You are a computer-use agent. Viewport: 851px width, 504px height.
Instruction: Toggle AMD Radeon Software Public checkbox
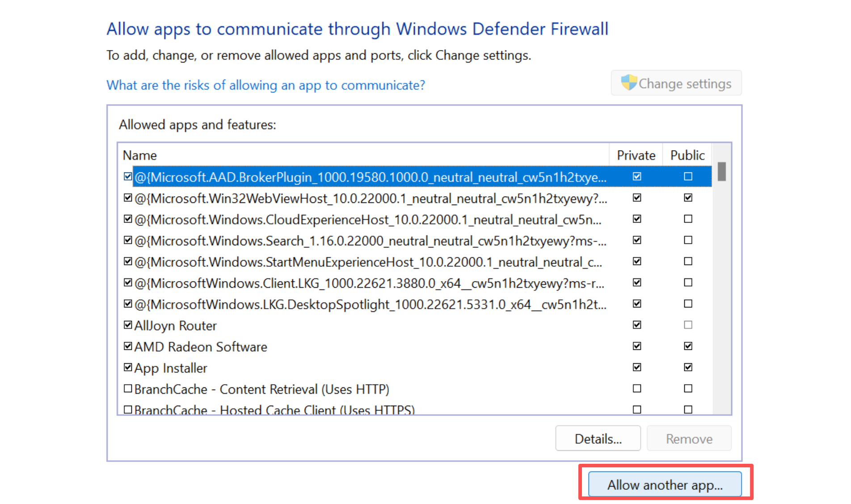(x=688, y=346)
